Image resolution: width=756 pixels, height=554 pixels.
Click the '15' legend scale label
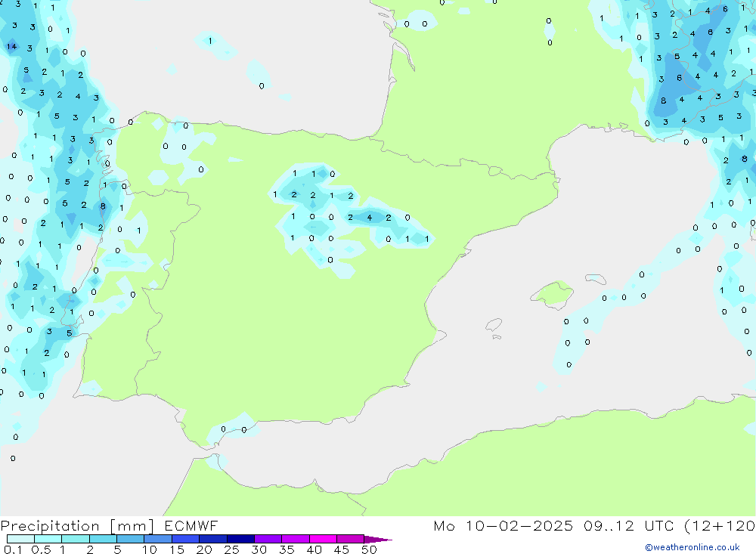177,549
